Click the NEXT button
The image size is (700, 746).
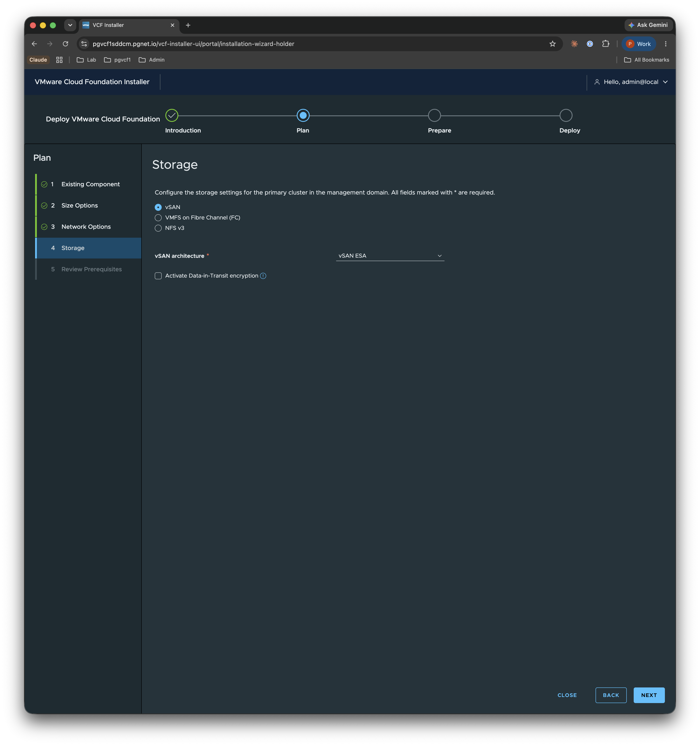coord(649,695)
